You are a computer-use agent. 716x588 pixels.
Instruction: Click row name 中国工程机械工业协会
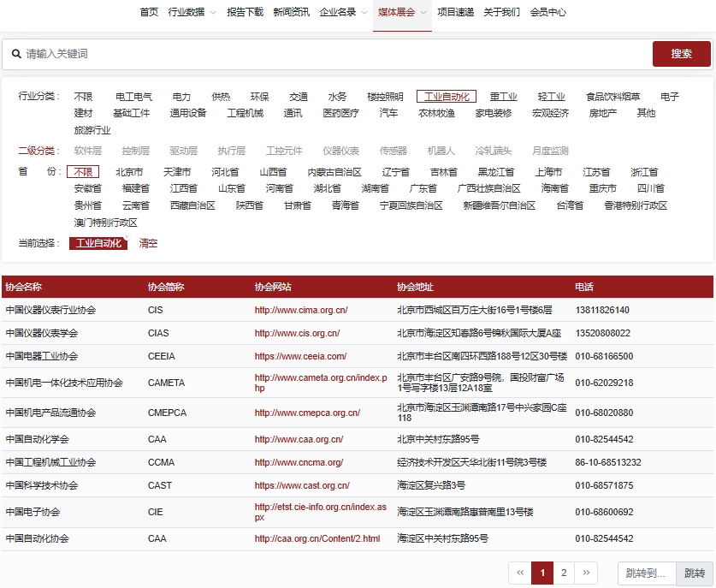click(x=50, y=462)
